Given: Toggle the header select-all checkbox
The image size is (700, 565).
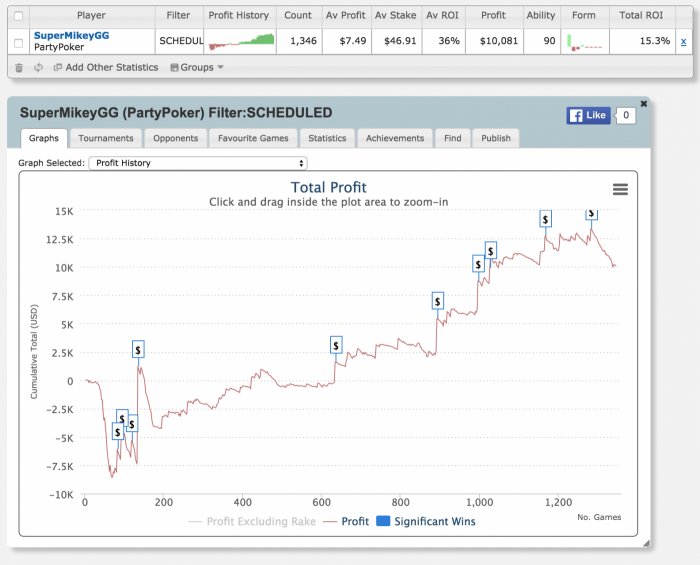Looking at the screenshot, I should click(x=18, y=16).
